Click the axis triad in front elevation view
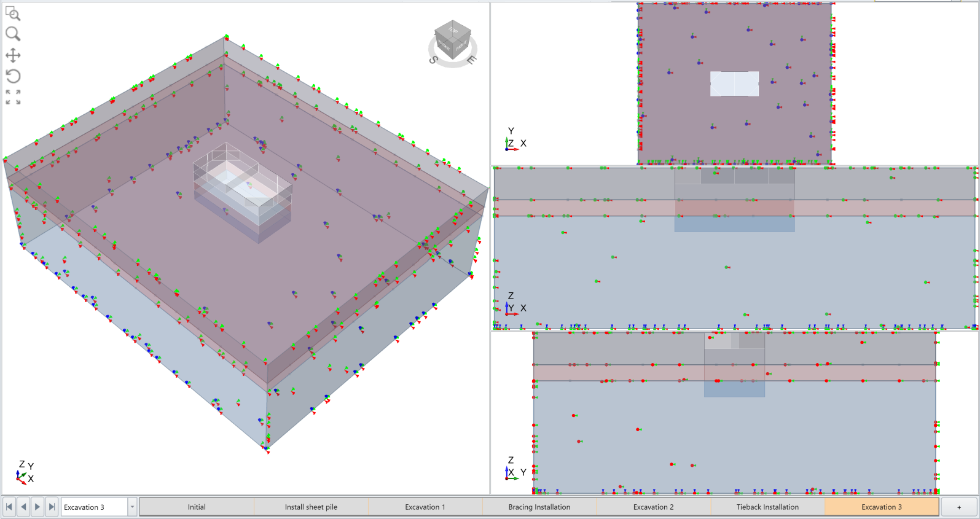This screenshot has height=519, width=980. [515, 305]
